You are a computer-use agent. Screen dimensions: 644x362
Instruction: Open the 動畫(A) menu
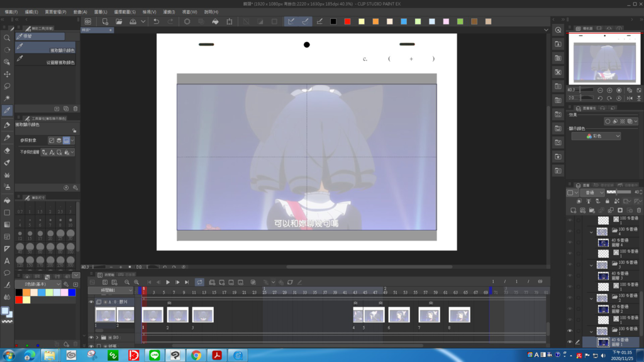[80, 12]
